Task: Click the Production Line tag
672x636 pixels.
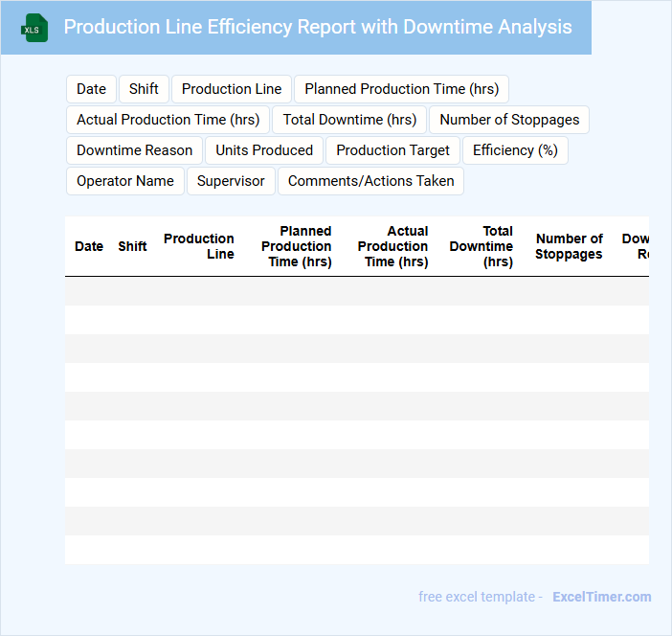Action: [x=232, y=89]
